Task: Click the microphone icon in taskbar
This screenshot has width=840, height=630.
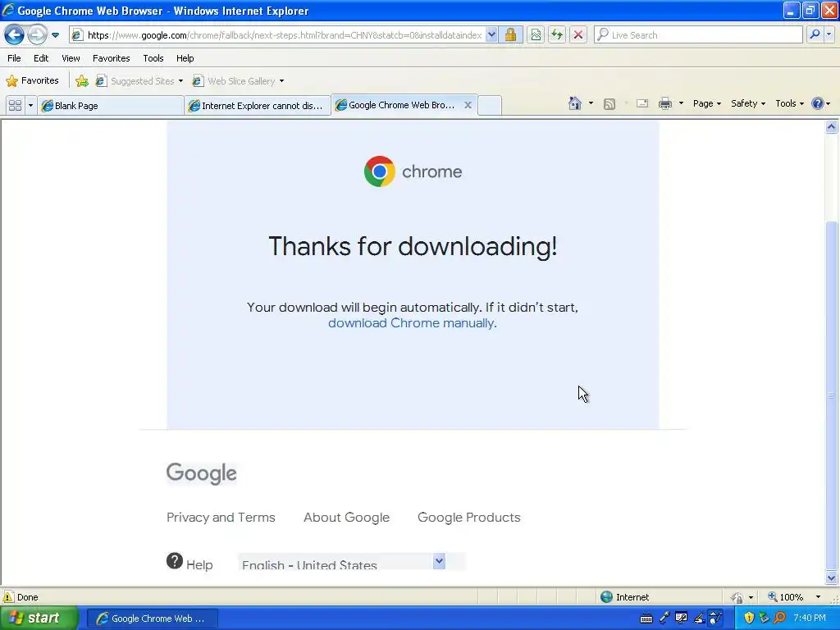Action: (664, 619)
